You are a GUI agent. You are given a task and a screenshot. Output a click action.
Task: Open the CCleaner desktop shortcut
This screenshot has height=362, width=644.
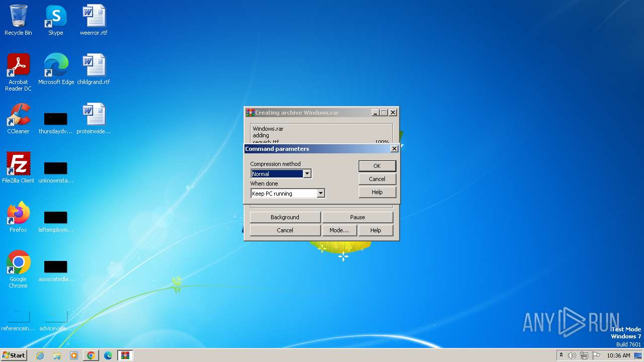pyautogui.click(x=18, y=119)
